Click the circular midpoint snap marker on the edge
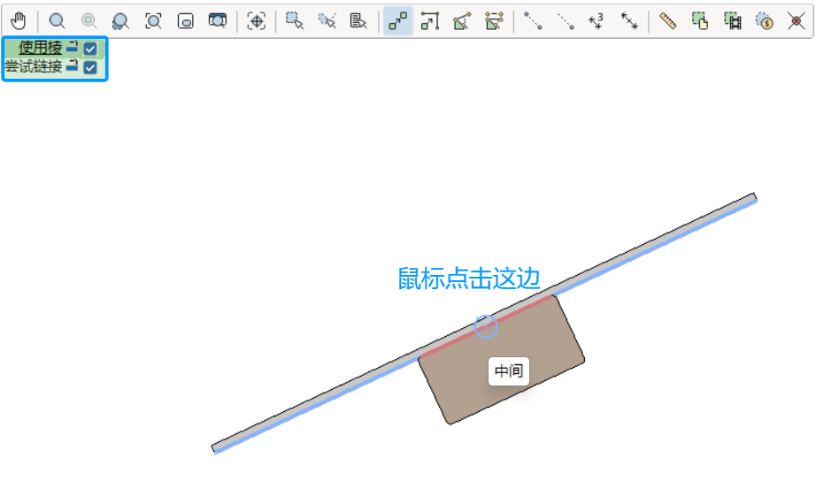 click(x=486, y=326)
